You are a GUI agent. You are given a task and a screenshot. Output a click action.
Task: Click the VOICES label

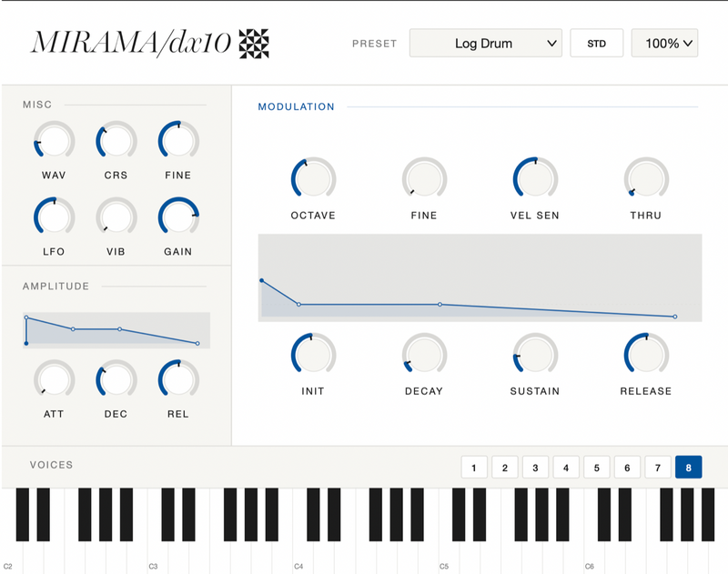(52, 465)
